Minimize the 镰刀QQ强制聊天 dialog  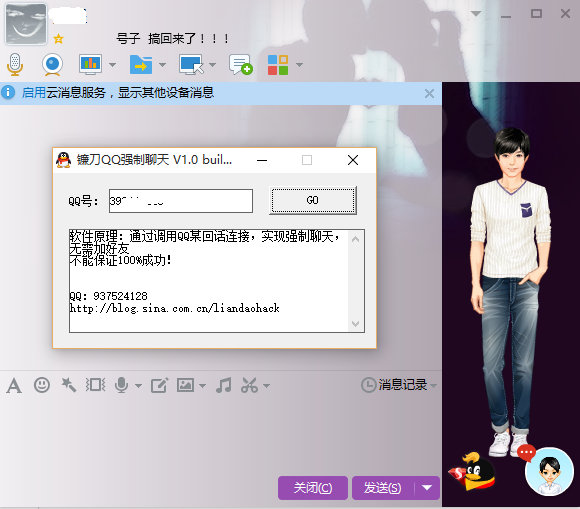tap(262, 160)
